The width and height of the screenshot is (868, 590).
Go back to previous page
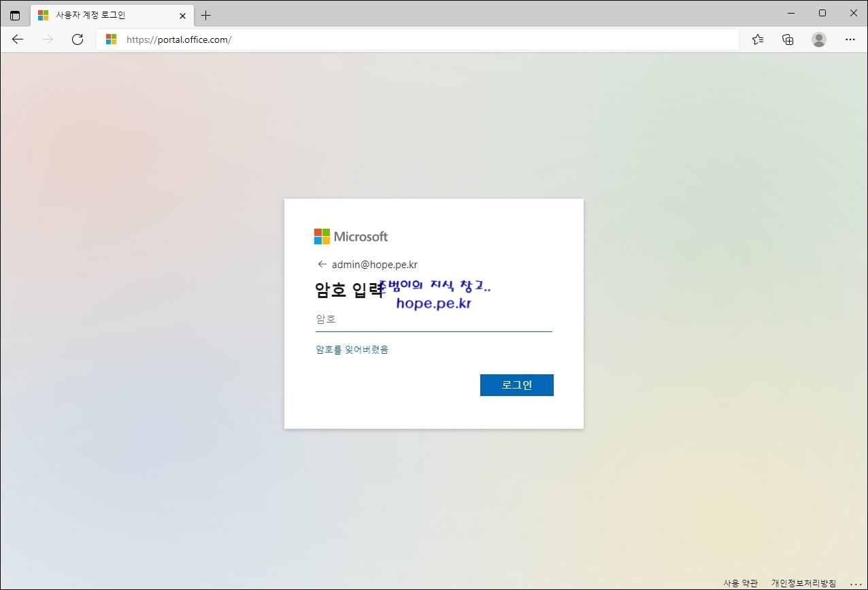click(x=18, y=39)
